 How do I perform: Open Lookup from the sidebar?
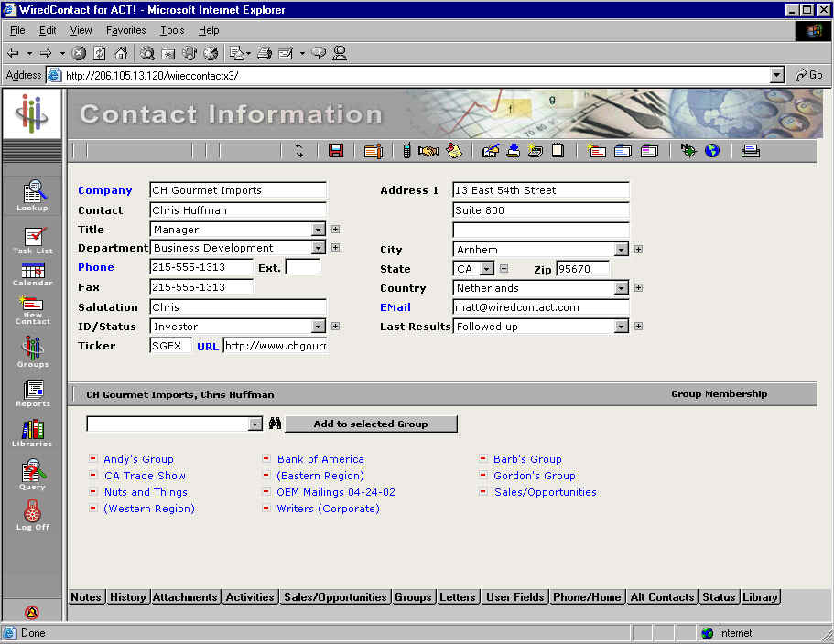pos(32,196)
